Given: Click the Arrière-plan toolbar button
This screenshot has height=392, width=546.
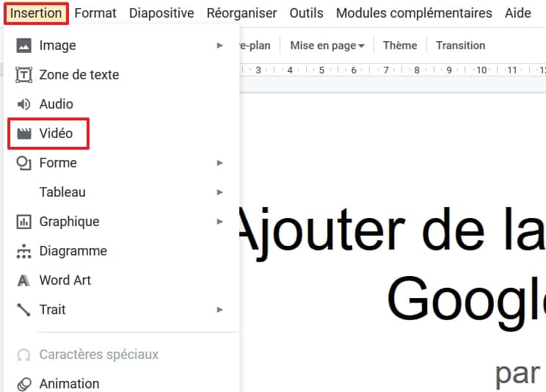Looking at the screenshot, I should pyautogui.click(x=255, y=46).
